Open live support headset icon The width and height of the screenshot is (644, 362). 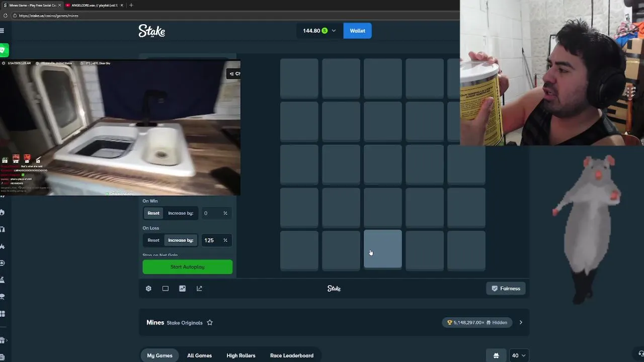pos(640,353)
